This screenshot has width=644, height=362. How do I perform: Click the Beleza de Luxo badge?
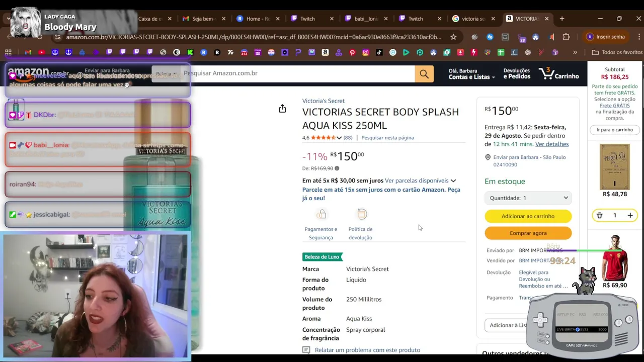(x=322, y=257)
